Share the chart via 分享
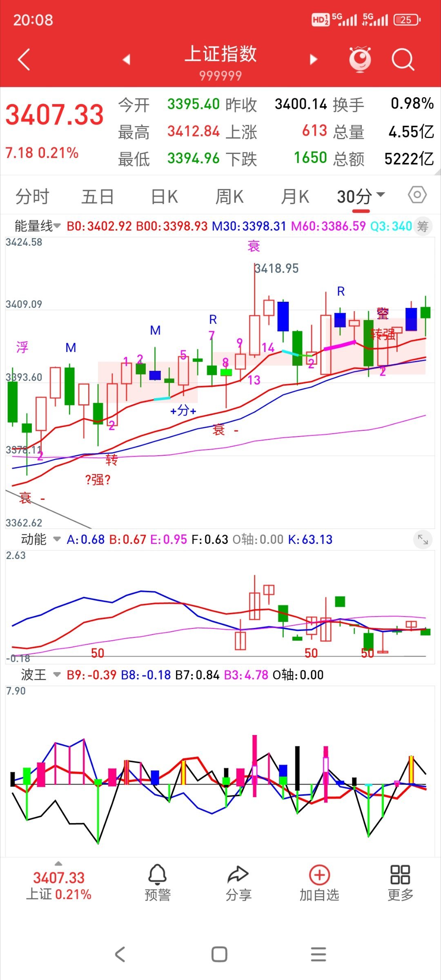Image resolution: width=441 pixels, height=980 pixels. click(x=238, y=883)
